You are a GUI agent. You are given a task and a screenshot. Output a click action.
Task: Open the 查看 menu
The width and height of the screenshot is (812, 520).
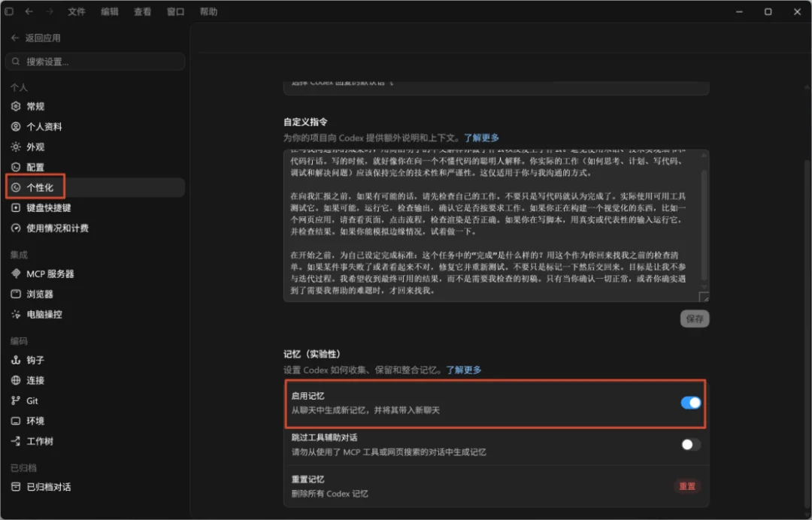[142, 11]
